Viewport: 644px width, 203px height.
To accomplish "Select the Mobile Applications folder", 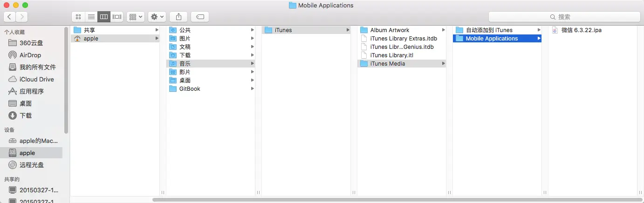I will click(497, 38).
